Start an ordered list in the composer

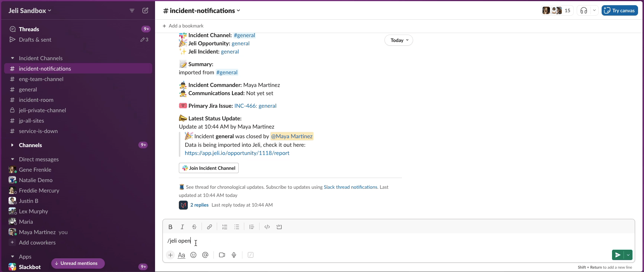[225, 227]
